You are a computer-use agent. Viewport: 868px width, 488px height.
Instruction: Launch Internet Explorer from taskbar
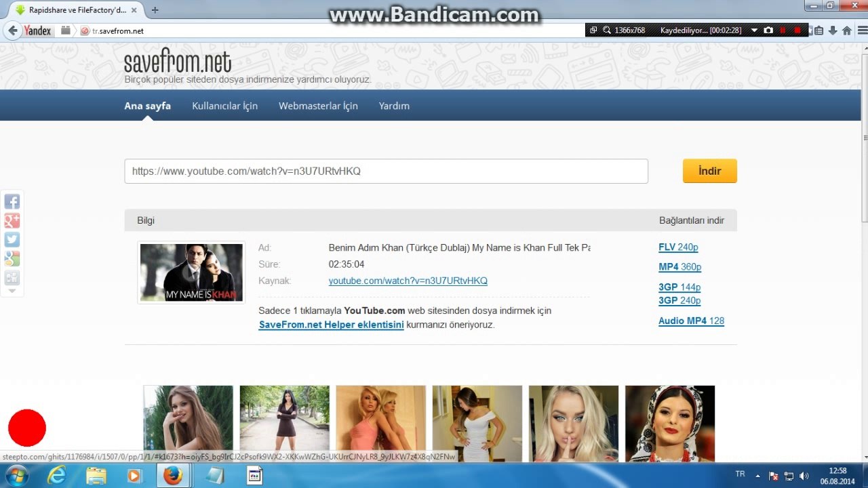click(x=57, y=476)
